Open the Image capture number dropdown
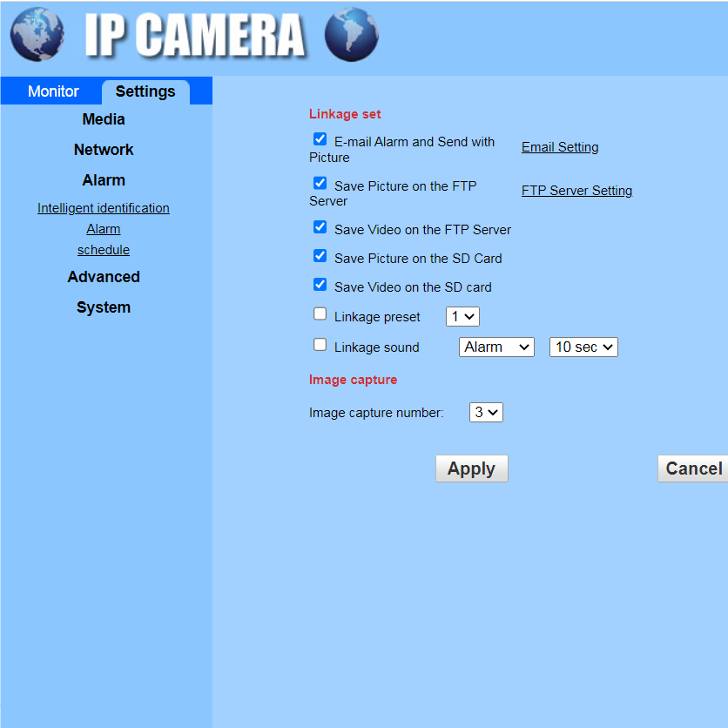The height and width of the screenshot is (728, 728). pos(485,412)
